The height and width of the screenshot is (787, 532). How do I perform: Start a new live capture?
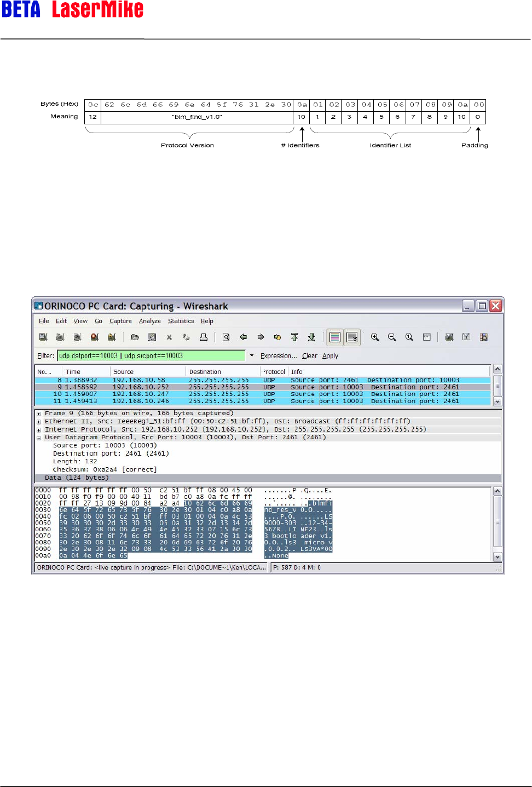(x=77, y=337)
